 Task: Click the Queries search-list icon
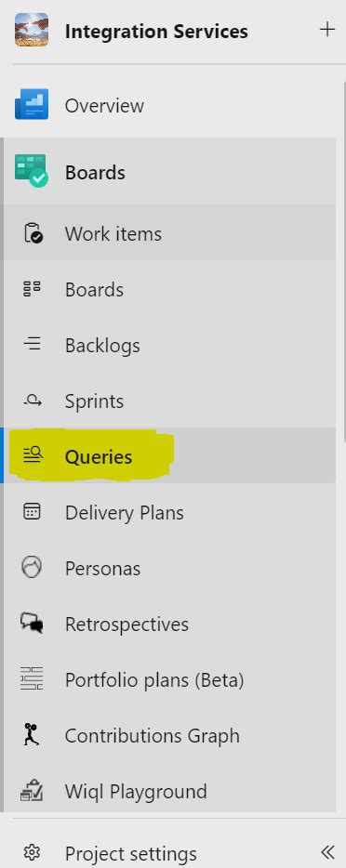click(33, 456)
